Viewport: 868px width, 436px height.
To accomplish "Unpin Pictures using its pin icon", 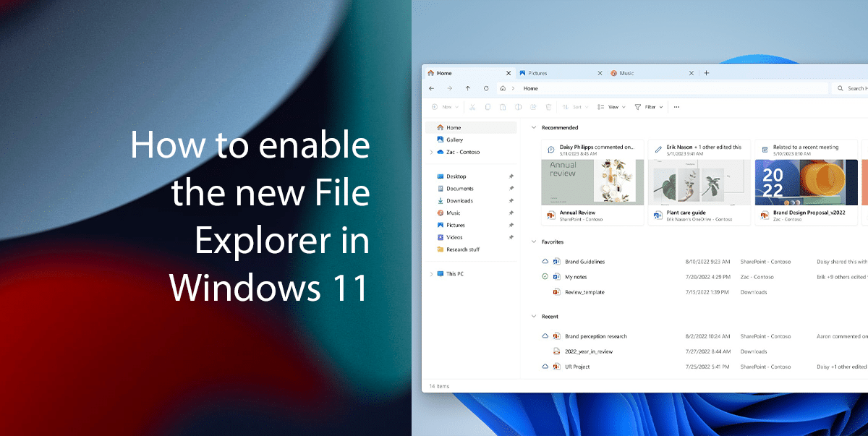I will [511, 225].
